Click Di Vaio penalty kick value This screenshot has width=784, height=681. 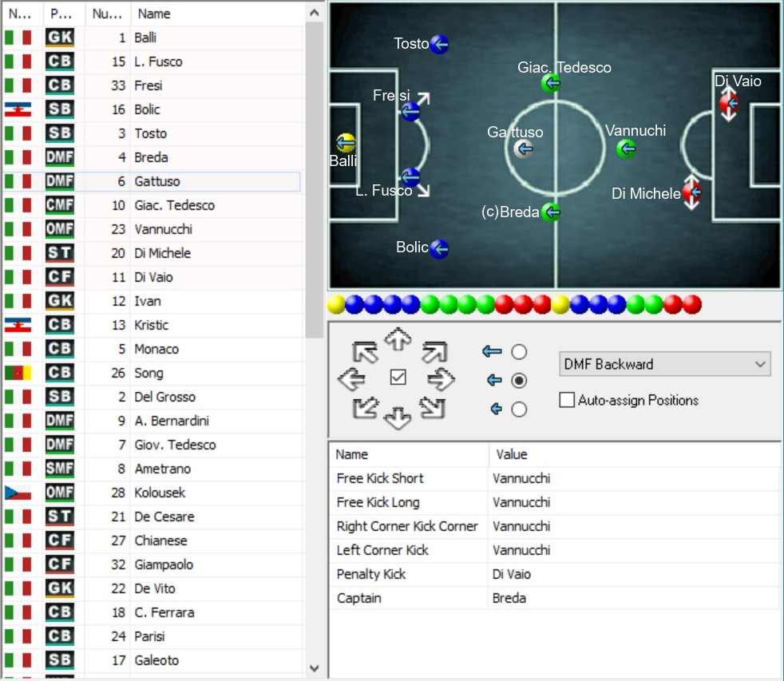(x=512, y=575)
